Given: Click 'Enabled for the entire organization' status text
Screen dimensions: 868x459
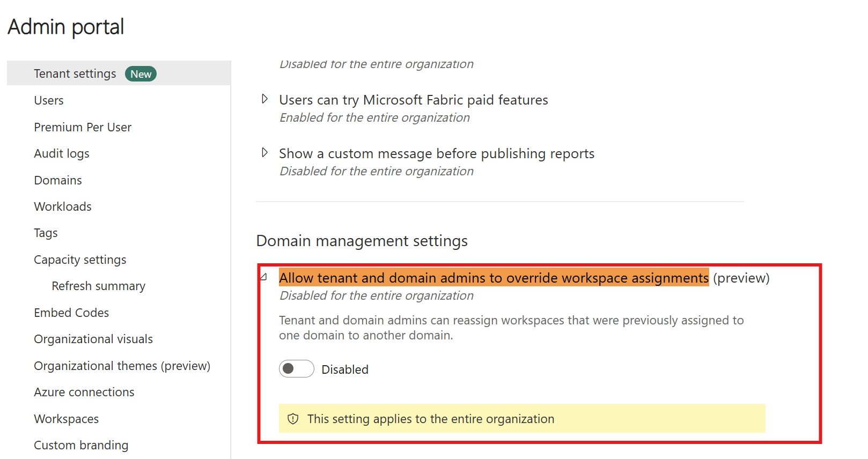Looking at the screenshot, I should point(374,117).
